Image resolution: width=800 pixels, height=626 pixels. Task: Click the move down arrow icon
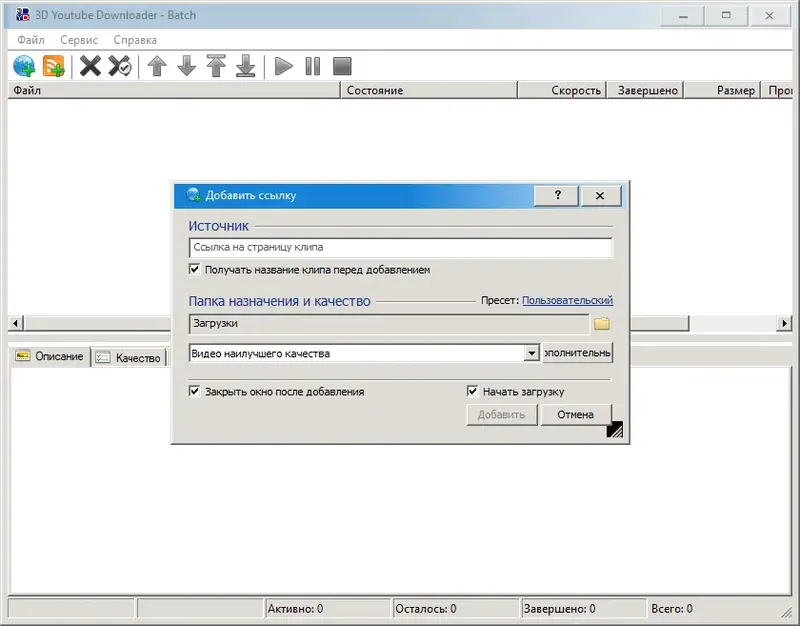[x=188, y=65]
